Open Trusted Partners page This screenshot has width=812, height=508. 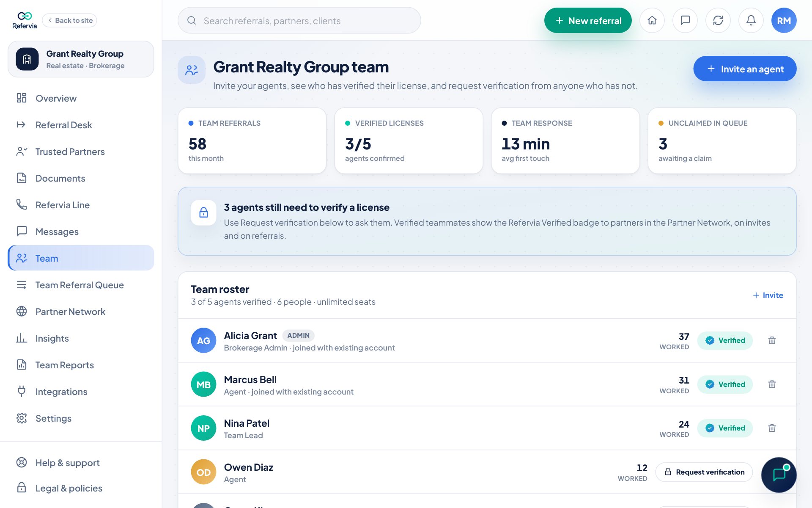81,152
